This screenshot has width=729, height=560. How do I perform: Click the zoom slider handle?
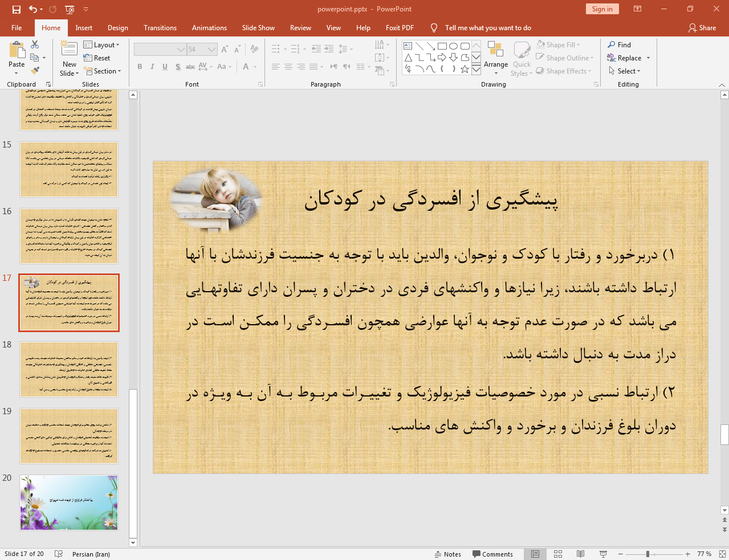[647, 554]
